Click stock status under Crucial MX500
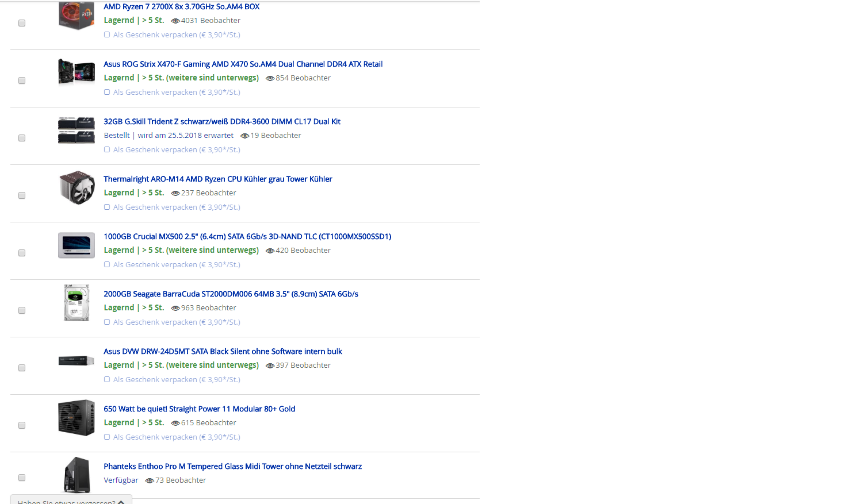The height and width of the screenshot is (504, 853). coord(181,251)
